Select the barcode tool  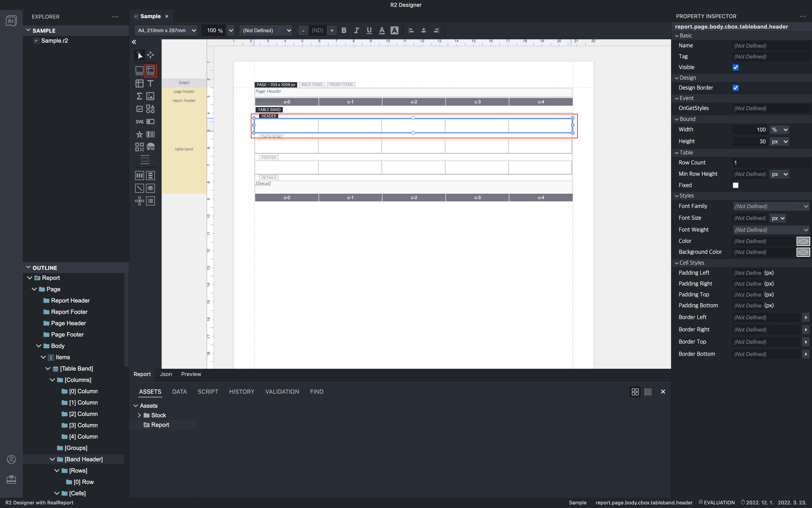pos(151,134)
